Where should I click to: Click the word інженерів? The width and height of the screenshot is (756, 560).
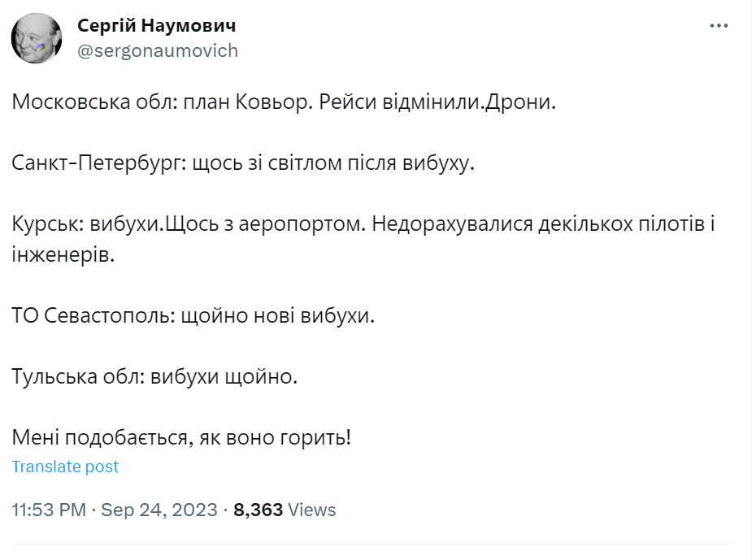point(64,255)
